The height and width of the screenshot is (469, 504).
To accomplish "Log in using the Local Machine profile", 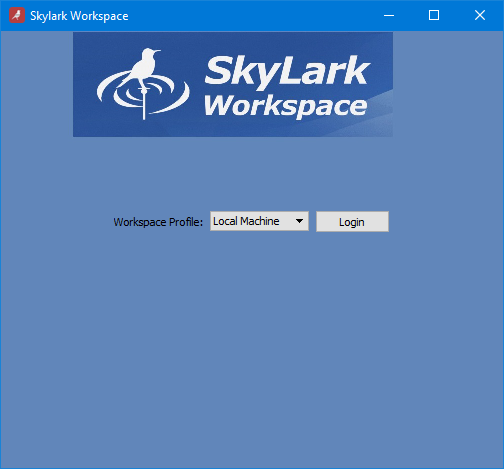I will tap(352, 221).
